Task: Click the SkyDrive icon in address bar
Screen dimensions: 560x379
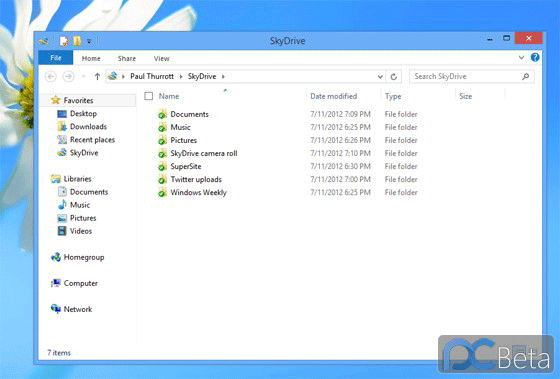Action: 112,76
